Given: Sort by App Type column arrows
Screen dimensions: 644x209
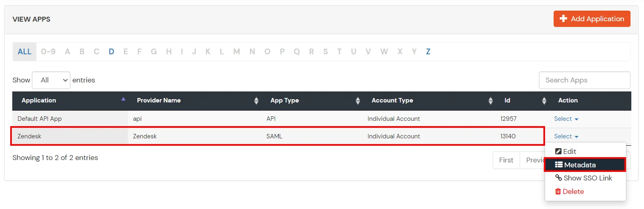Looking at the screenshot, I should pos(358,100).
